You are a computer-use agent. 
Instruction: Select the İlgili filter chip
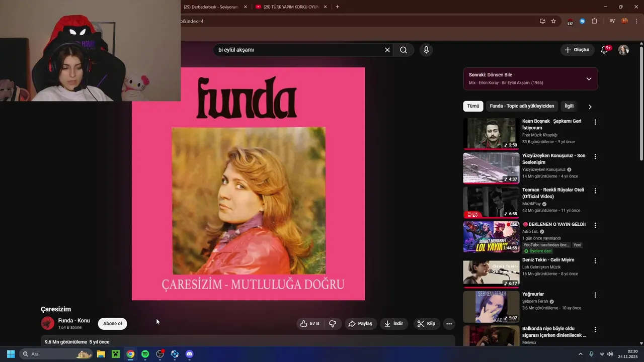pos(569,106)
